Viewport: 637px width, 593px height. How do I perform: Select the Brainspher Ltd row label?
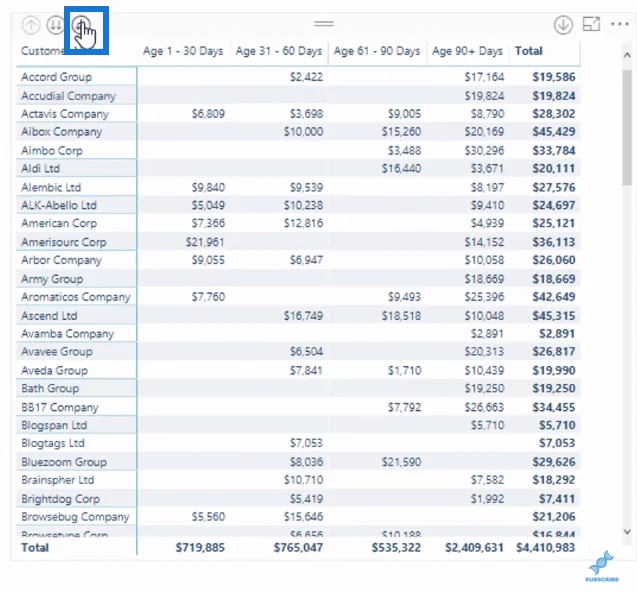[x=58, y=480]
